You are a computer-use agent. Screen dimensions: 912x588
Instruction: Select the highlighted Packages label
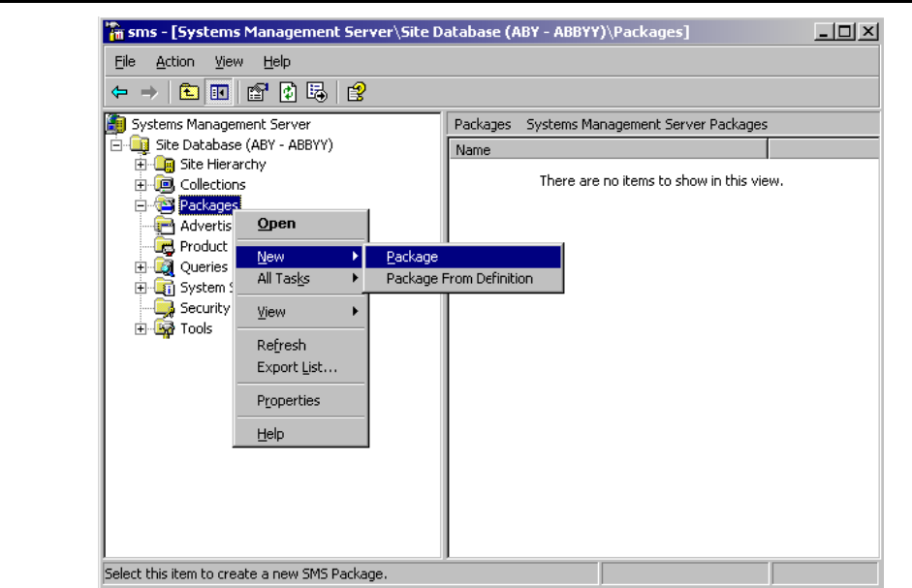point(209,205)
